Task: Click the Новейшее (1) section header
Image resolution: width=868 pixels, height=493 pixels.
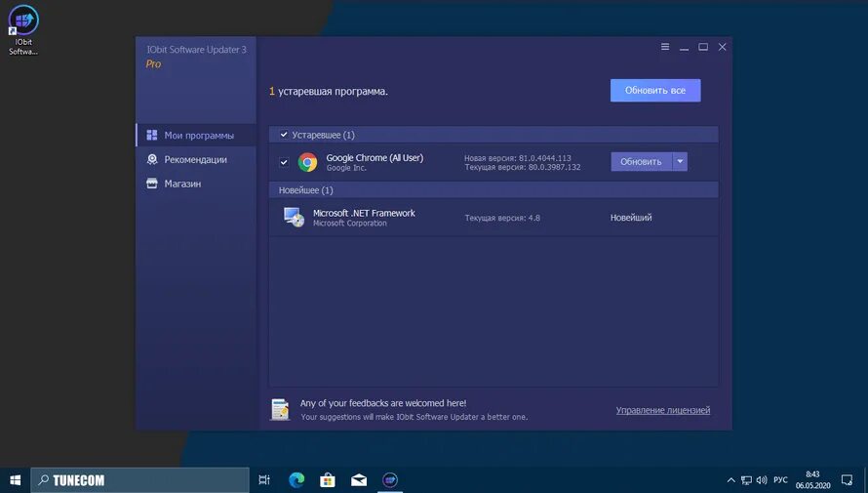Action: click(x=493, y=190)
